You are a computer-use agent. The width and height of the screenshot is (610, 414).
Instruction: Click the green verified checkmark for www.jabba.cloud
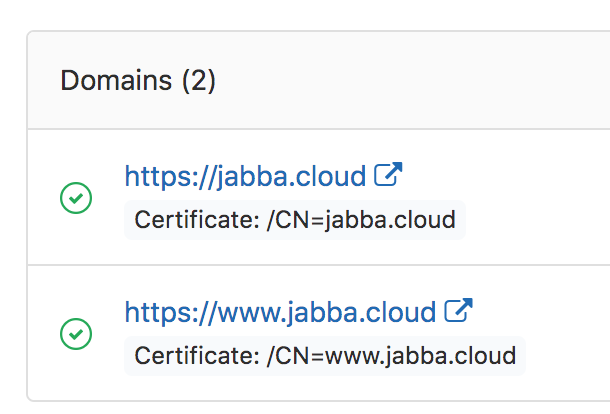(76, 332)
